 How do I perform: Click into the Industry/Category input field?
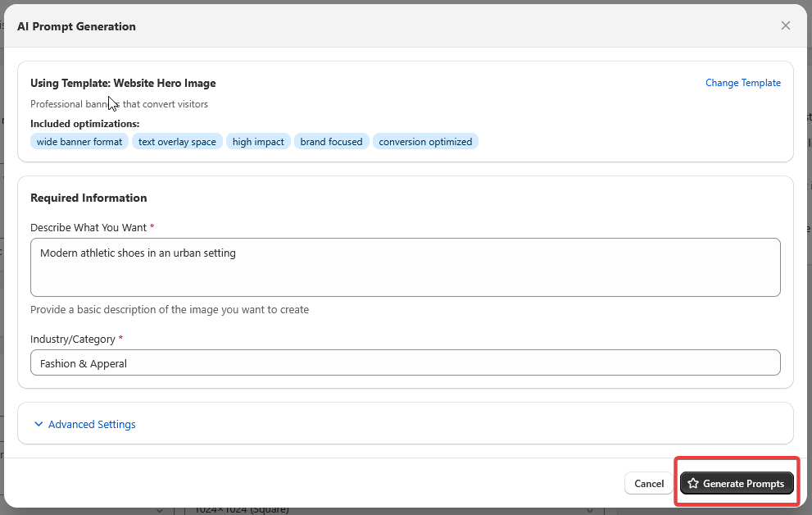pyautogui.click(x=405, y=363)
